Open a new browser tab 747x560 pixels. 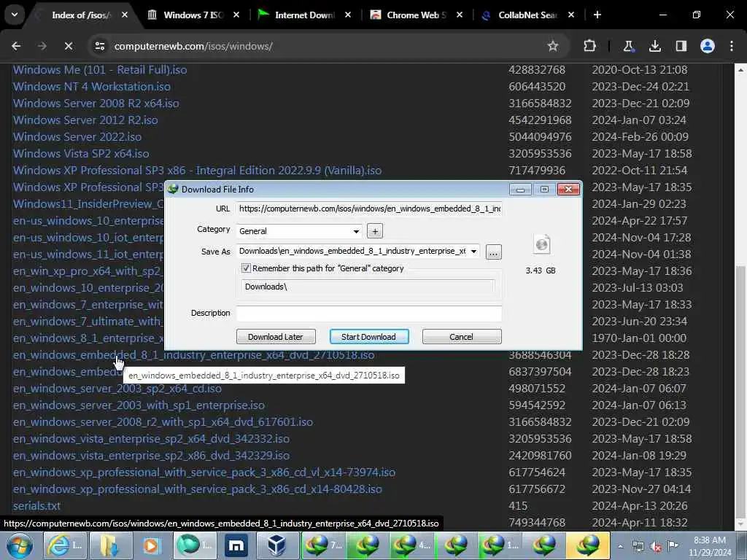[597, 15]
